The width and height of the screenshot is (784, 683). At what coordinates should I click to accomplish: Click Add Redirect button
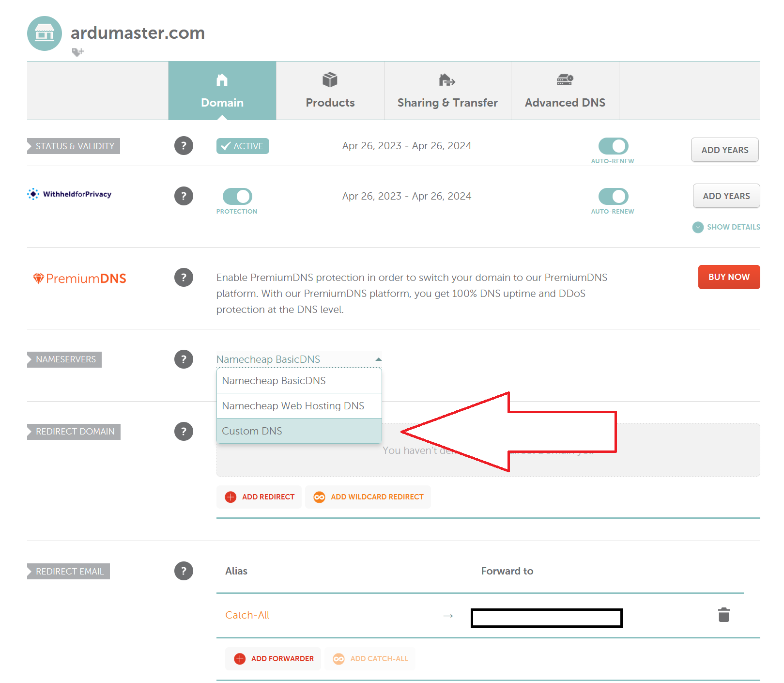click(259, 497)
